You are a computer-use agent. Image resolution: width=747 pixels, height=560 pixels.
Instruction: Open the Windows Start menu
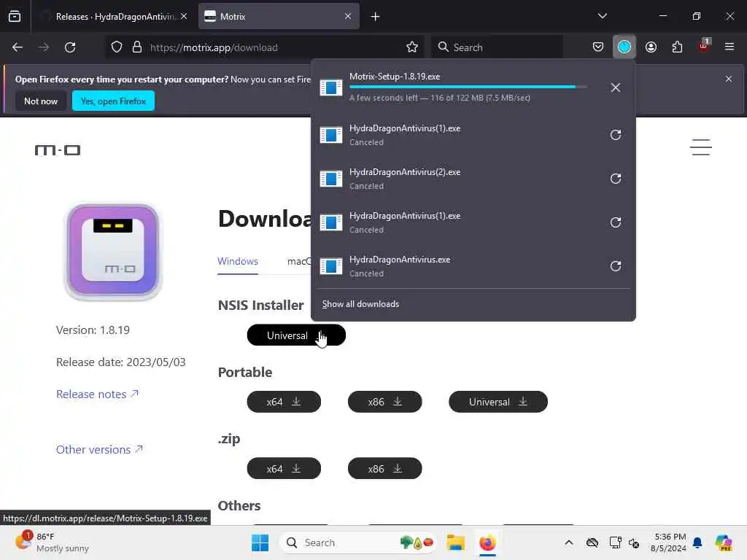260,542
